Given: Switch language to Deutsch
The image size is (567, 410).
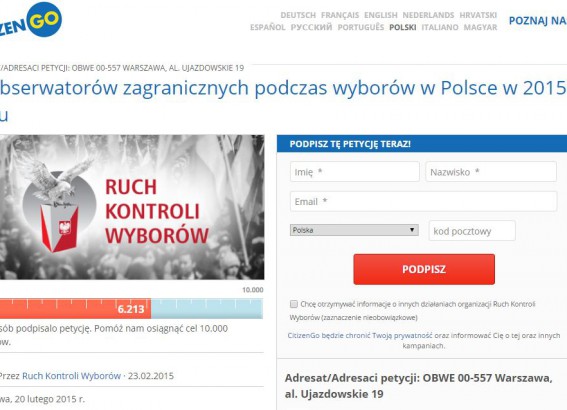Looking at the screenshot, I should click(x=298, y=16).
